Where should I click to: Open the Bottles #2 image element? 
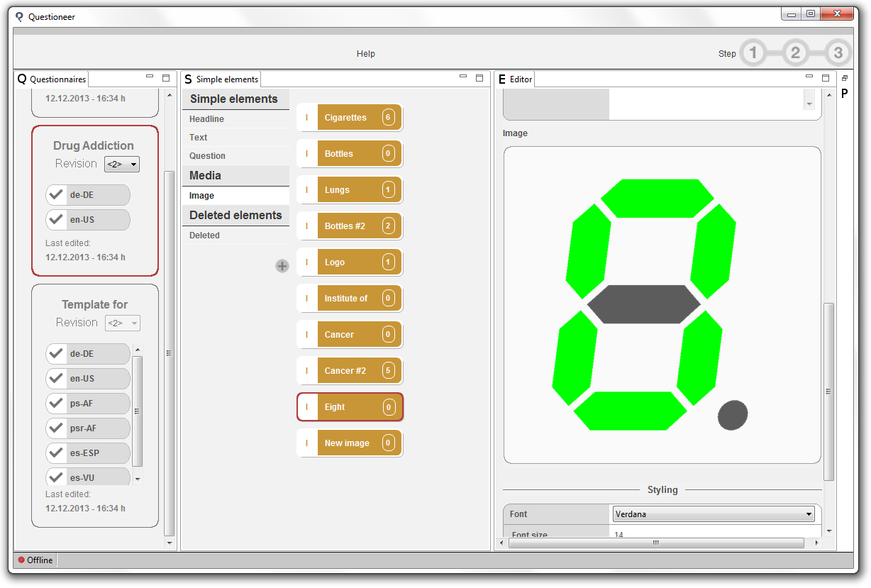point(350,226)
